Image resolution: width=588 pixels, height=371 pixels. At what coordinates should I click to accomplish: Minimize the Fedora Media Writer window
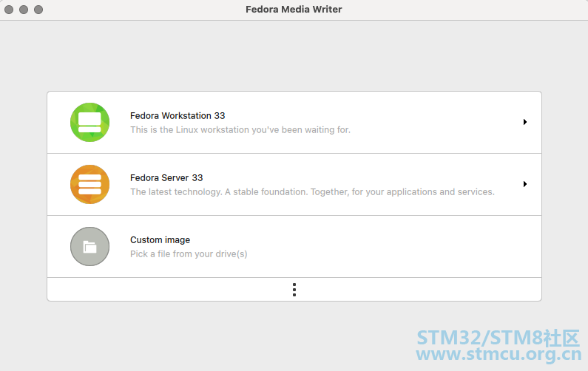click(x=24, y=10)
